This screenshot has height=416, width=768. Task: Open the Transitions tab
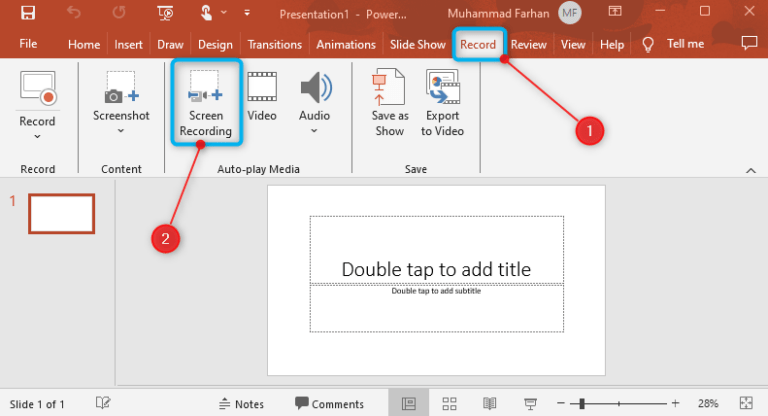274,45
